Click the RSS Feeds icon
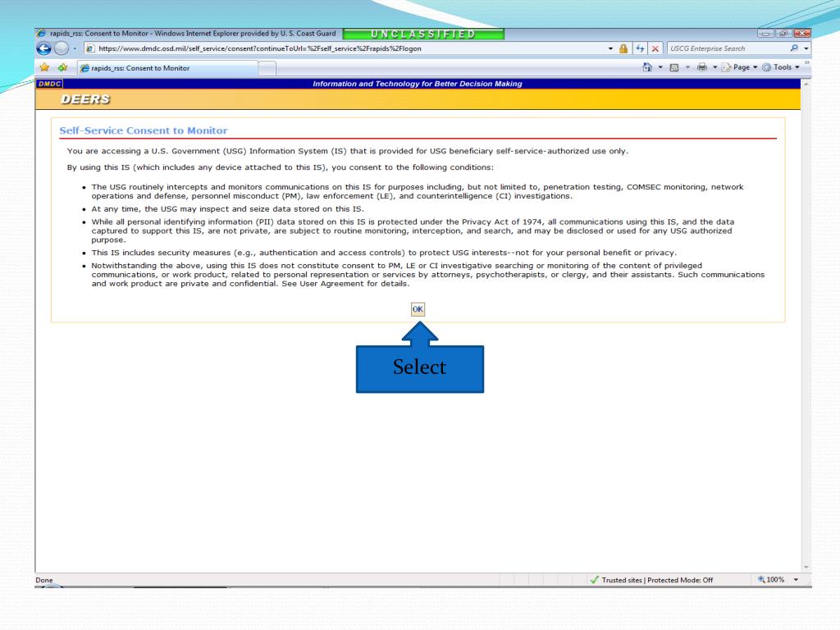The image size is (840, 630). [x=674, y=67]
